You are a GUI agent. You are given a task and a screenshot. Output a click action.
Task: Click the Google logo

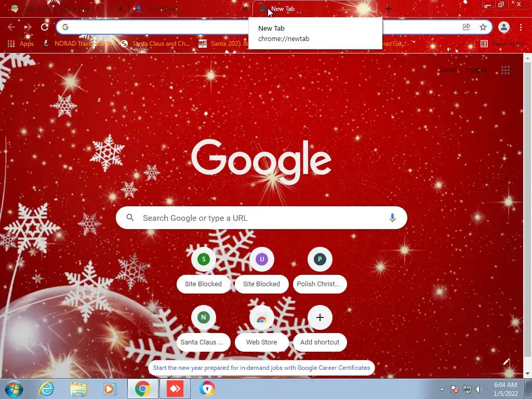[261, 162]
